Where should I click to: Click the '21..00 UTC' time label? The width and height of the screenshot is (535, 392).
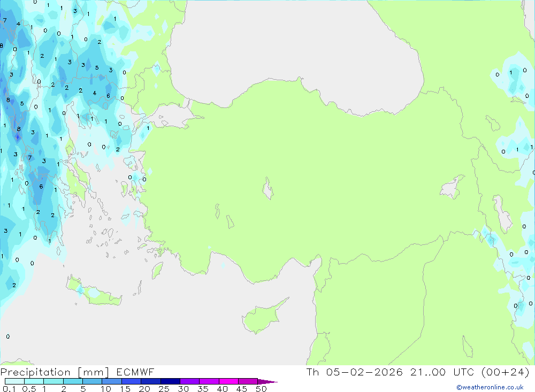click(441, 372)
